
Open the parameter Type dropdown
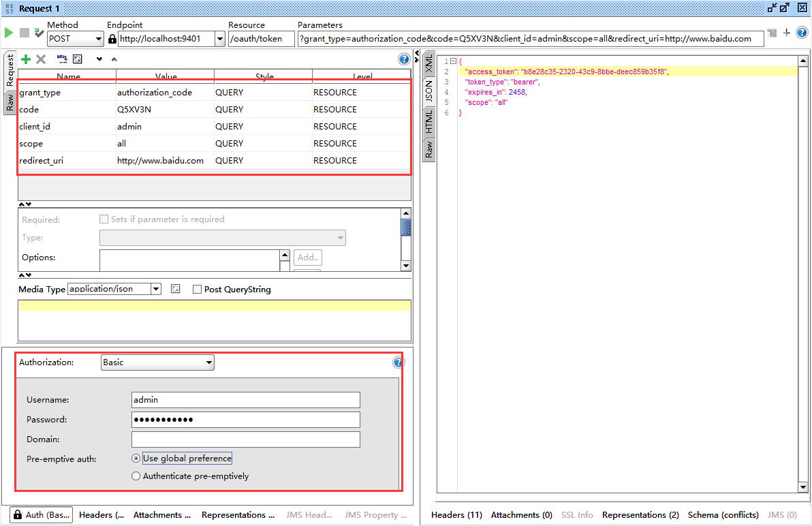tap(223, 238)
